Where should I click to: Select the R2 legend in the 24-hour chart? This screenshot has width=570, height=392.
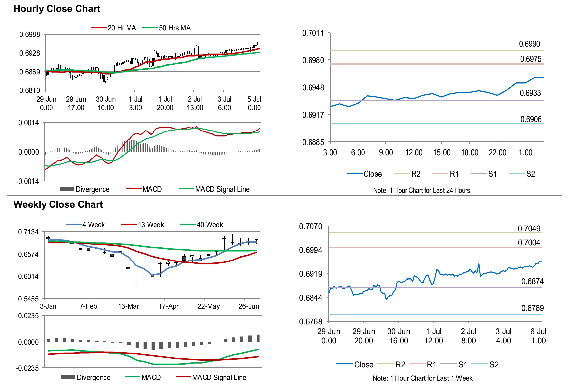click(x=415, y=174)
